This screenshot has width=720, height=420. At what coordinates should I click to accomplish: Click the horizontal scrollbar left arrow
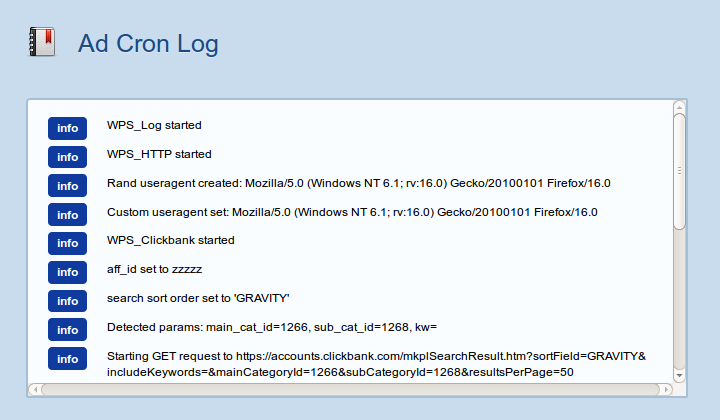pos(35,390)
